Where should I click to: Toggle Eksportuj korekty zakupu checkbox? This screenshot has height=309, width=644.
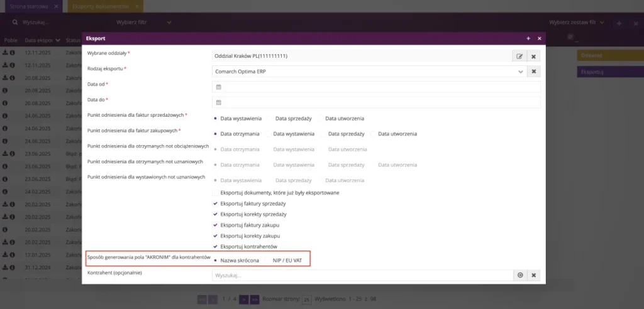click(x=215, y=236)
